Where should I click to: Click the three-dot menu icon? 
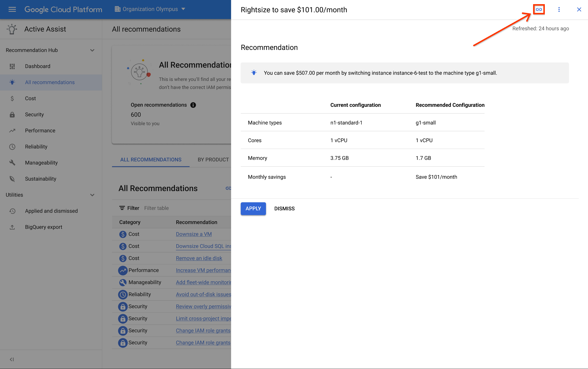(x=559, y=9)
